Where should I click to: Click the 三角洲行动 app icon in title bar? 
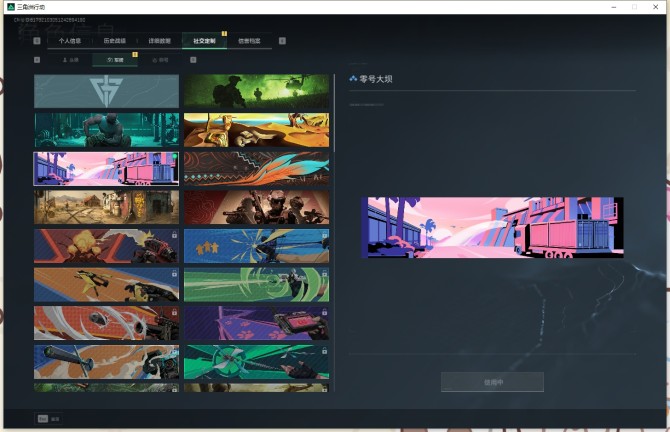11,7
